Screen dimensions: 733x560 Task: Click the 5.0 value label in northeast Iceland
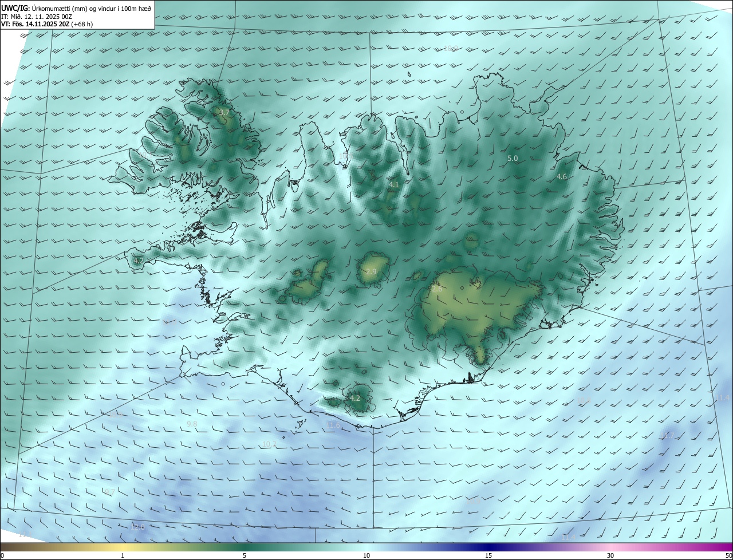(x=513, y=158)
